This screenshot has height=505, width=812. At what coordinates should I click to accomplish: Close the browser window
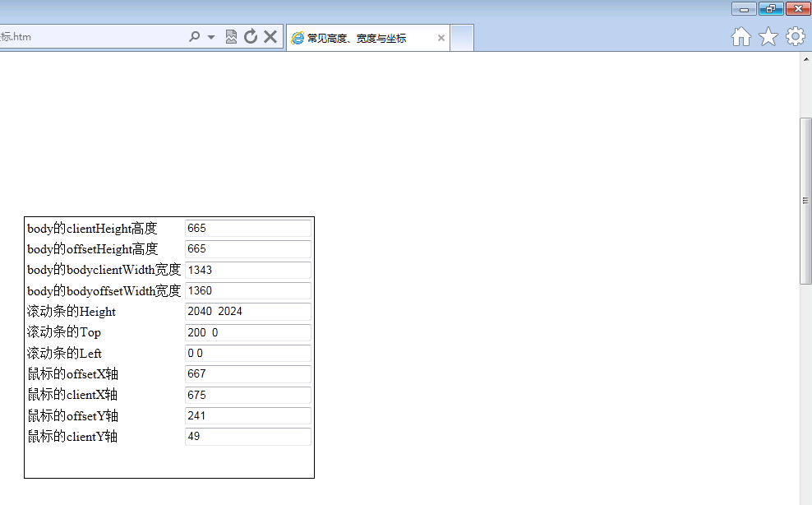click(798, 9)
